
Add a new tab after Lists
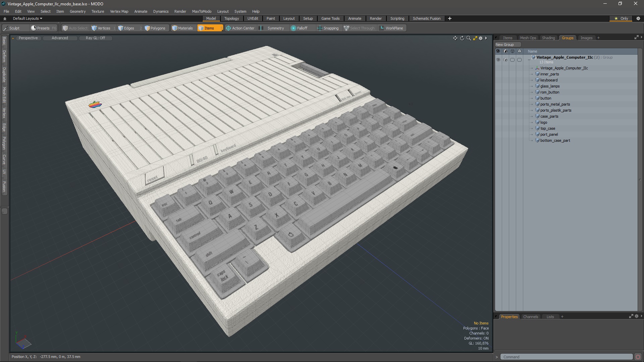(562, 317)
